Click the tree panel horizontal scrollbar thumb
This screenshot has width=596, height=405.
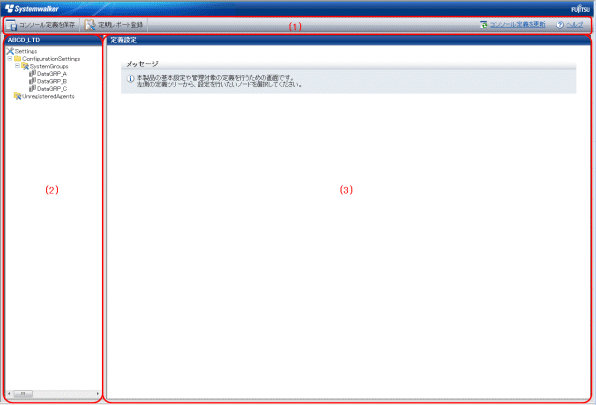(x=23, y=394)
